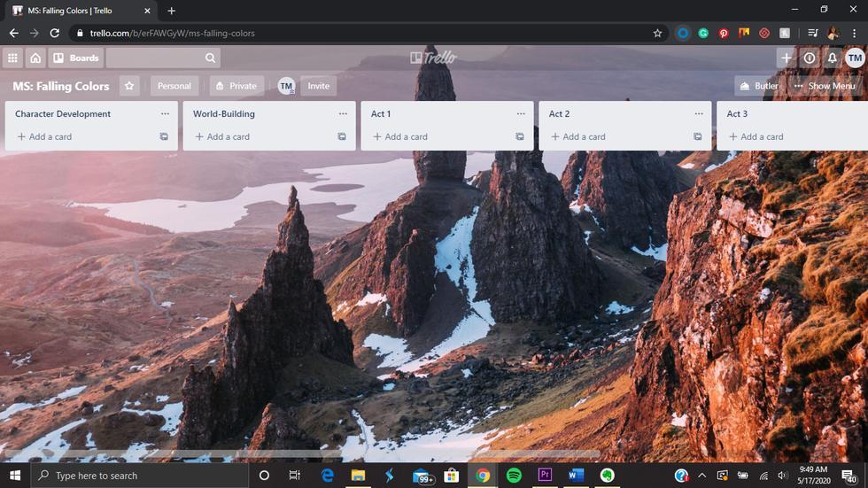This screenshot has width=868, height=488.
Task: Open the Trello apps grid menu
Action: click(x=12, y=58)
